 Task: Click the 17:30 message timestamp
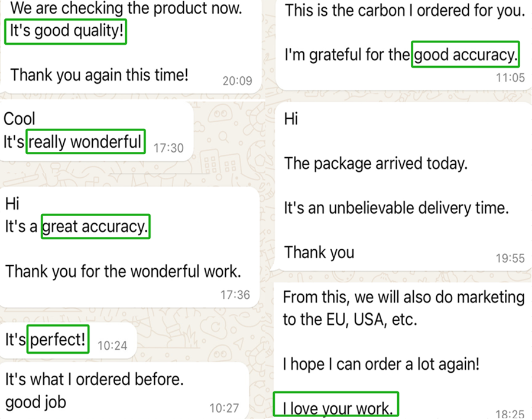pos(168,148)
